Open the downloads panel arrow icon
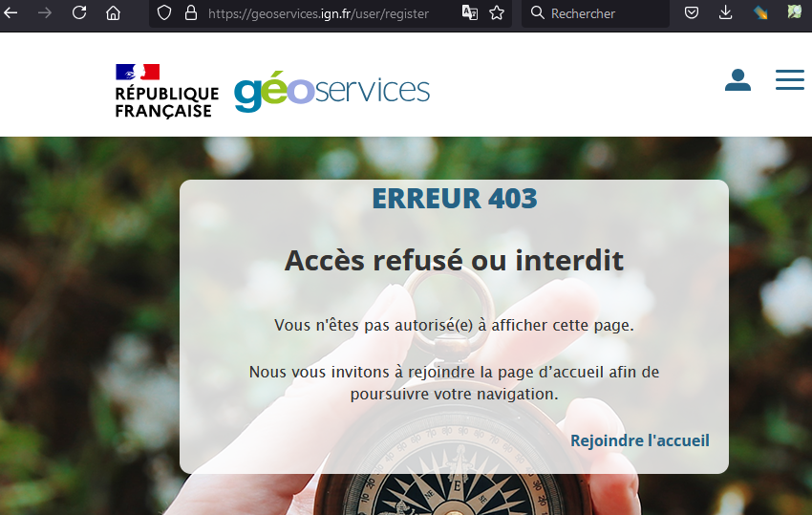 coord(725,12)
